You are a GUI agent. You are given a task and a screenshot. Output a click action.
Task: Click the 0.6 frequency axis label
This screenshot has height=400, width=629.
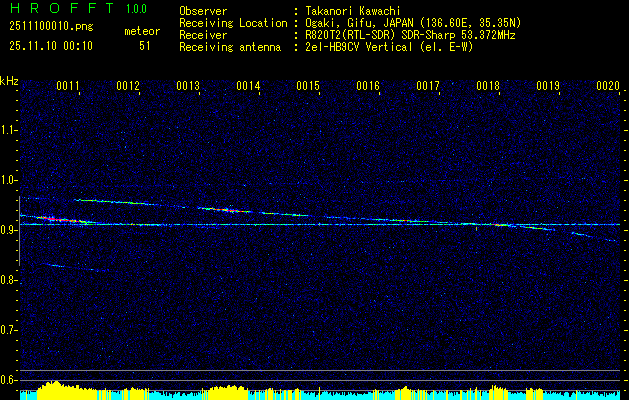9,380
